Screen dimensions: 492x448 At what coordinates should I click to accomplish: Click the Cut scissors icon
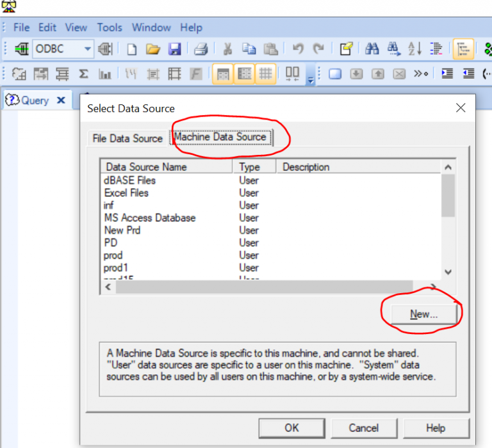point(227,49)
